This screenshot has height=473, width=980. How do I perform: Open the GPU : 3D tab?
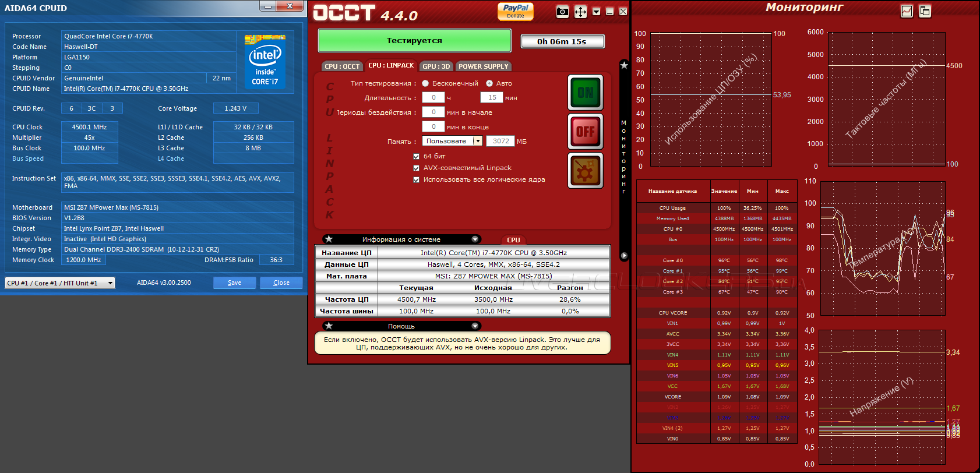(x=436, y=66)
